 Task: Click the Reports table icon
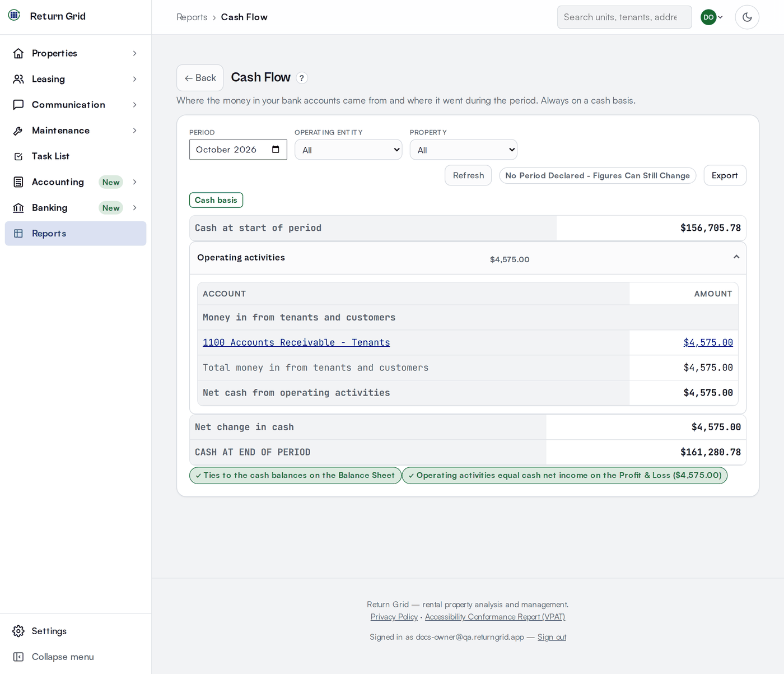point(18,234)
